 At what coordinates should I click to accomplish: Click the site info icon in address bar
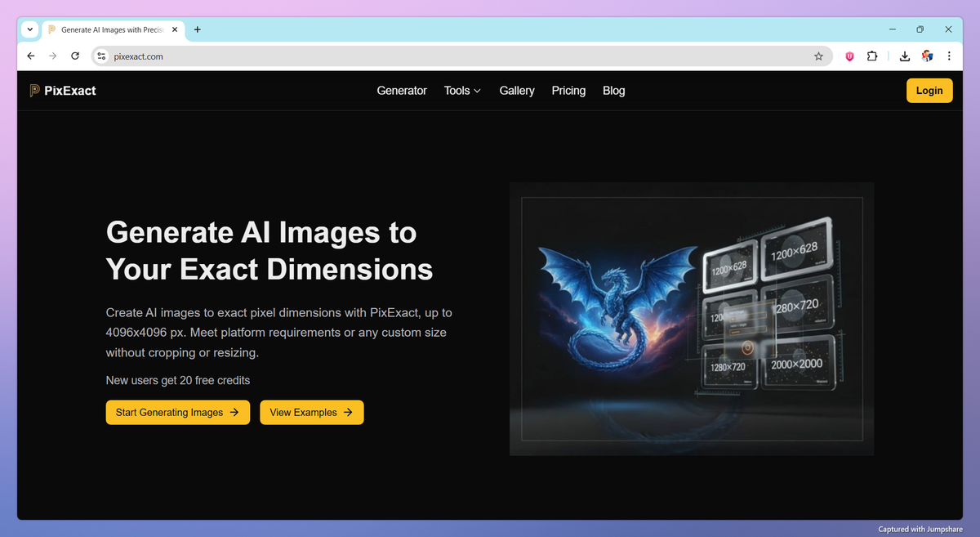100,56
